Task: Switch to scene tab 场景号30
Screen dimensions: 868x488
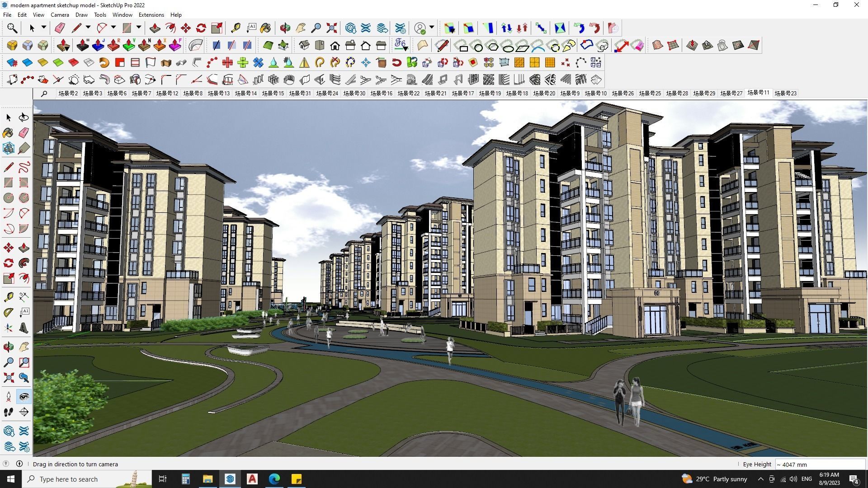Action: tap(354, 94)
